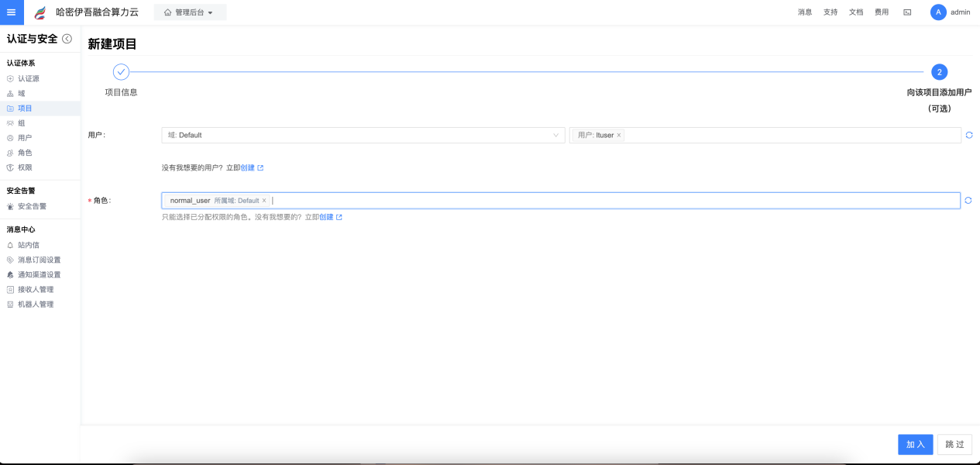The image size is (980, 465).
Task: Select 角色 in the sidebar
Action: 25,153
